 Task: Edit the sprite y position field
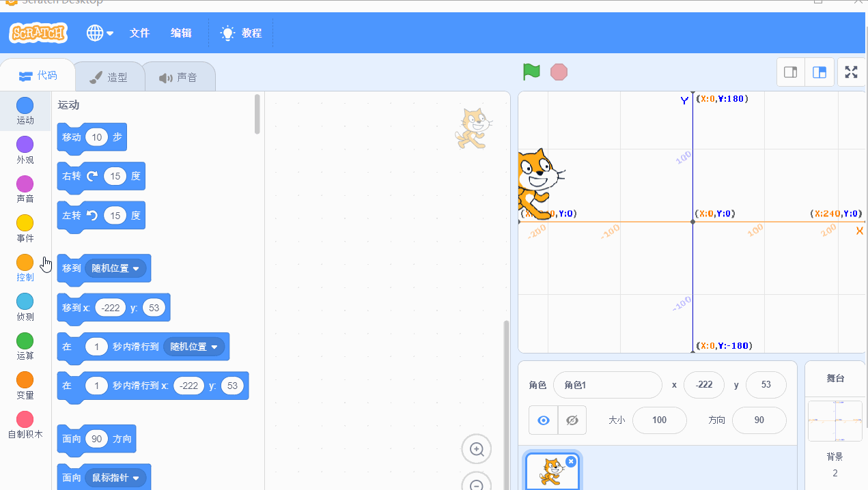point(766,385)
